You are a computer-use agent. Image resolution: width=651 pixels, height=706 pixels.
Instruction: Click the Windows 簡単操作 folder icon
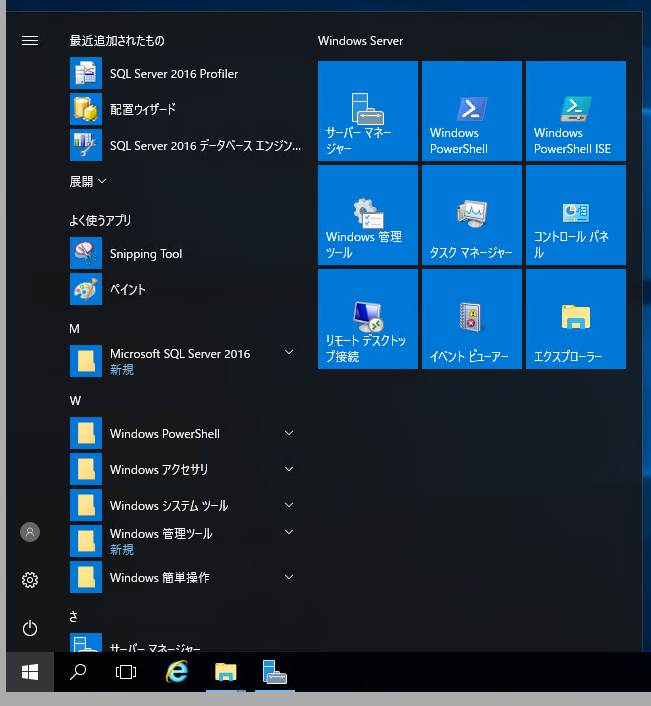[x=86, y=577]
